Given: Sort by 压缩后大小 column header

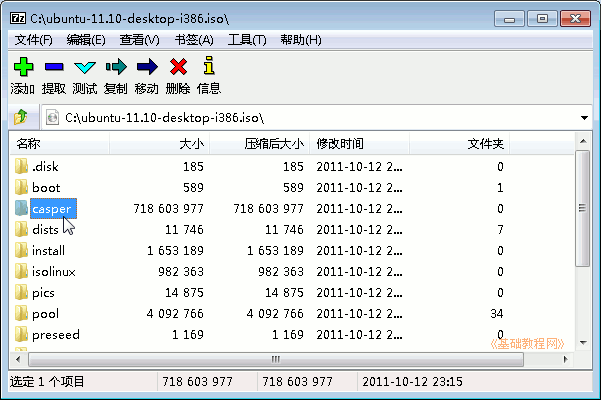Looking at the screenshot, I should click(259, 144).
